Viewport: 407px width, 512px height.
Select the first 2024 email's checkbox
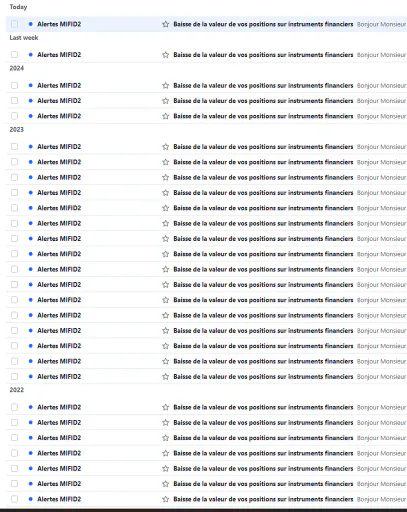[x=14, y=85]
